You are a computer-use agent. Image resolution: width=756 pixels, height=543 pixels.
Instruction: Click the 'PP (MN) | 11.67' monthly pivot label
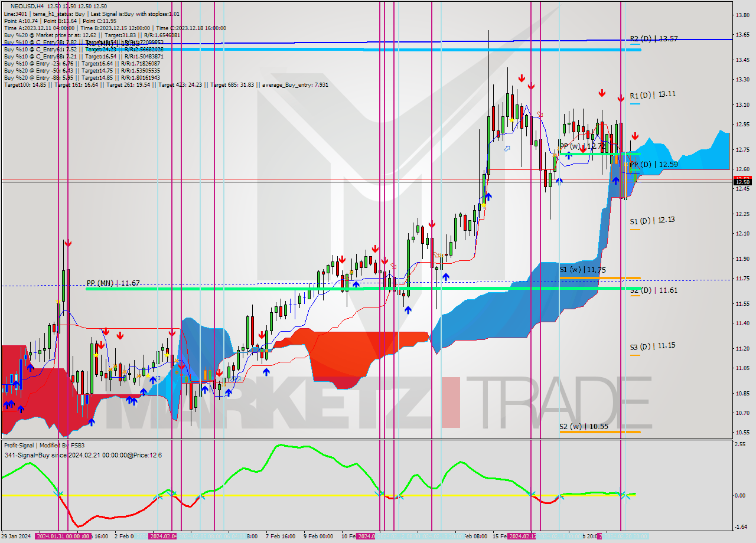click(113, 283)
